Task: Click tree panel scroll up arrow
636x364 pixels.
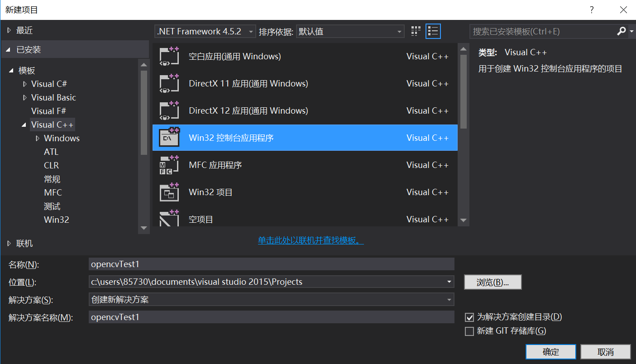Action: (144, 65)
